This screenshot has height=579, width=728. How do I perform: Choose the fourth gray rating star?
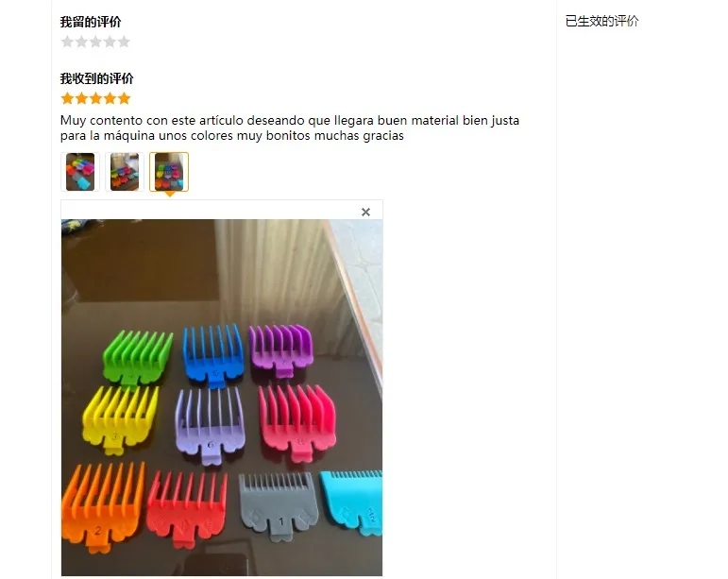pyautogui.click(x=110, y=42)
